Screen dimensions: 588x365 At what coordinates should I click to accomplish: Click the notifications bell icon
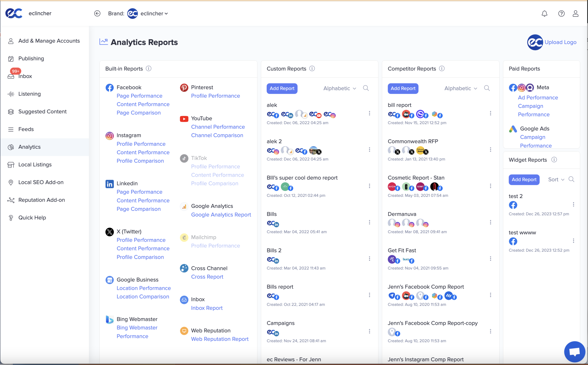[544, 14]
